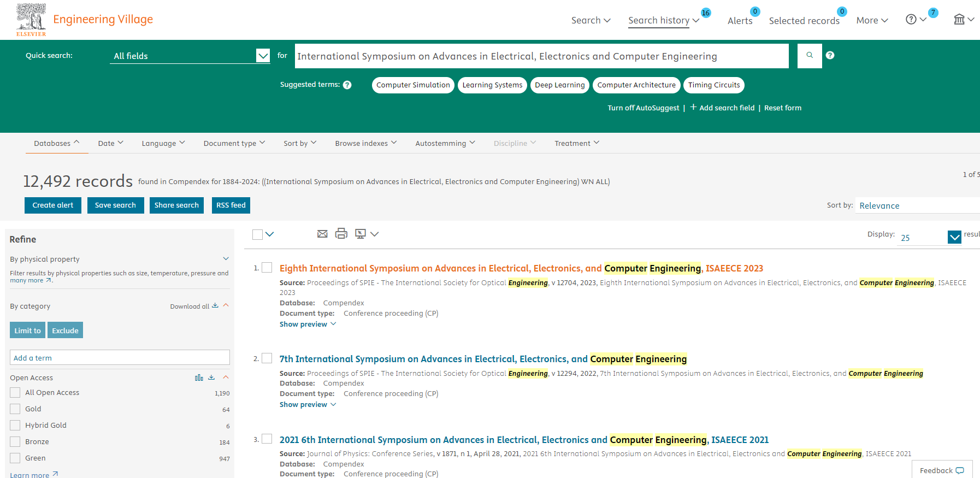Email selected records envelope icon
Screen dimensions: 980x478
(x=322, y=234)
